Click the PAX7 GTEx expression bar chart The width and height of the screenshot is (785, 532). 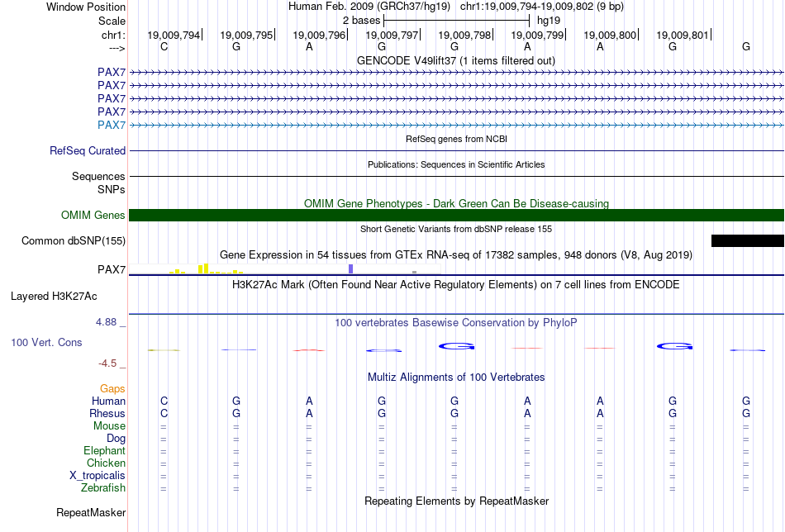[284, 268]
